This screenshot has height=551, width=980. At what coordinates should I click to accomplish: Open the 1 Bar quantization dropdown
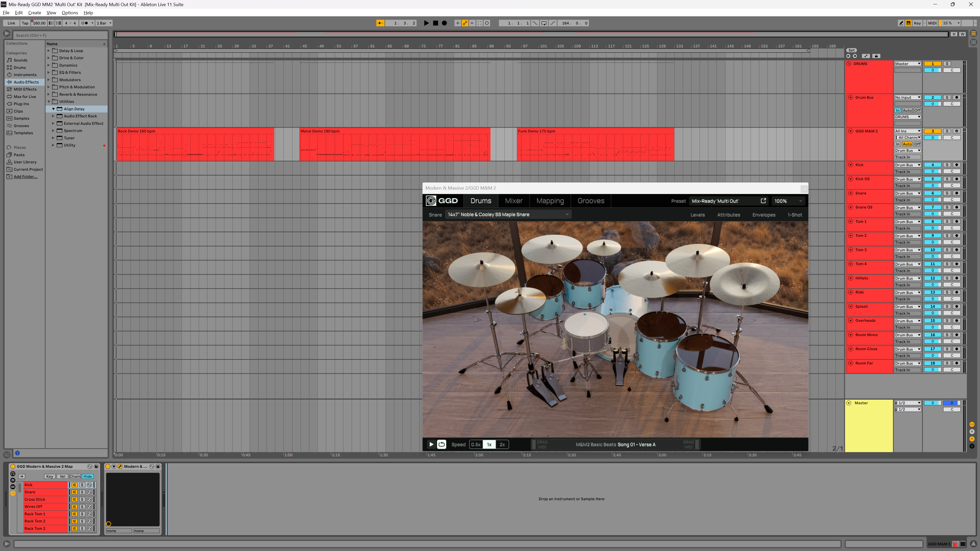coord(104,23)
